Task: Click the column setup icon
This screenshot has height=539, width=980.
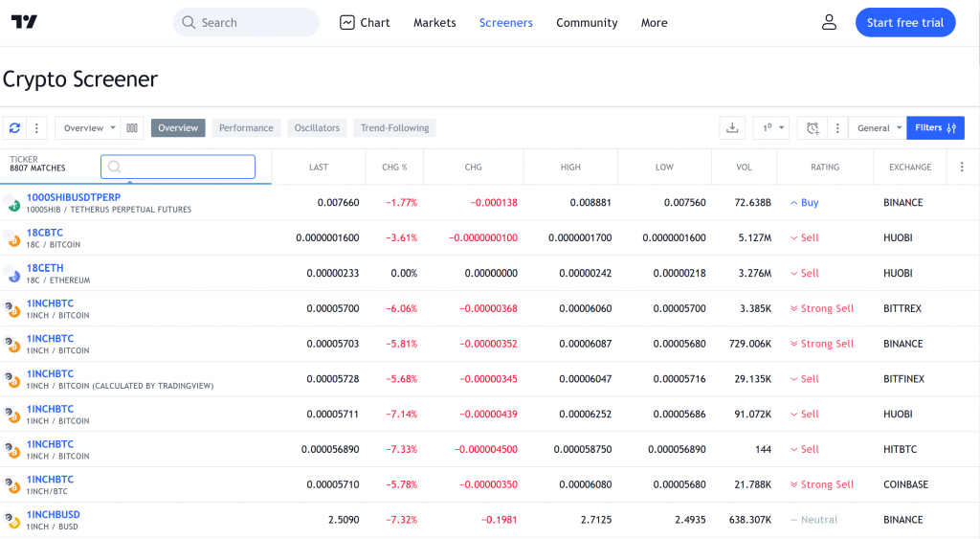Action: point(132,127)
